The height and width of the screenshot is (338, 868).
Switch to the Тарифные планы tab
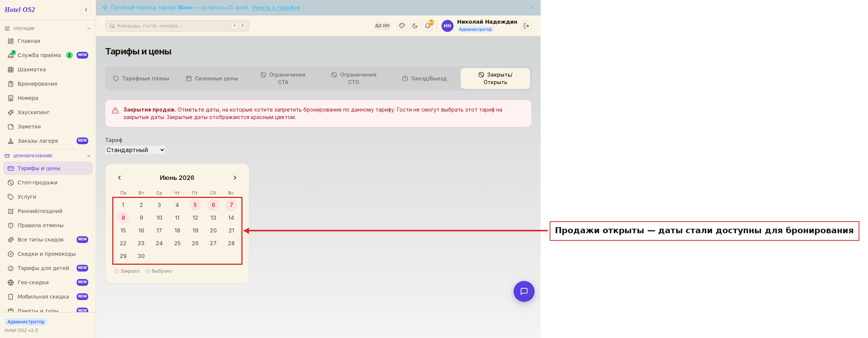pyautogui.click(x=141, y=78)
